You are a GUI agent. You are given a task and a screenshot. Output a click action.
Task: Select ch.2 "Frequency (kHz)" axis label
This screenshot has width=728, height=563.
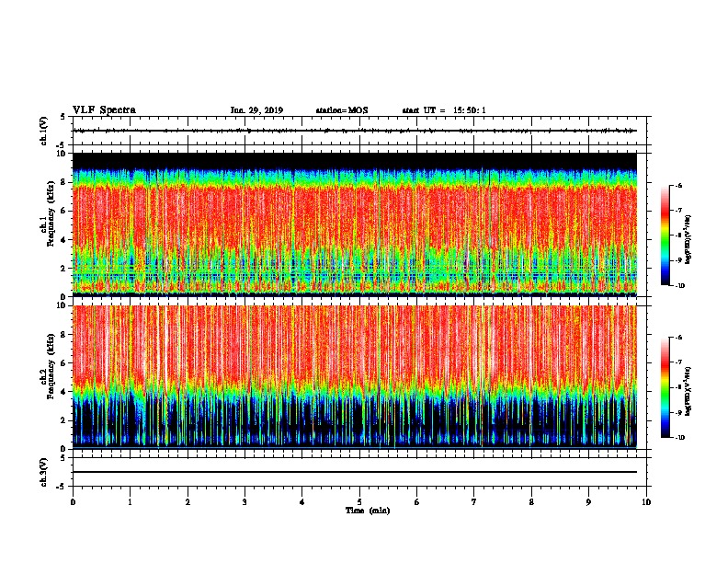pyautogui.click(x=51, y=366)
